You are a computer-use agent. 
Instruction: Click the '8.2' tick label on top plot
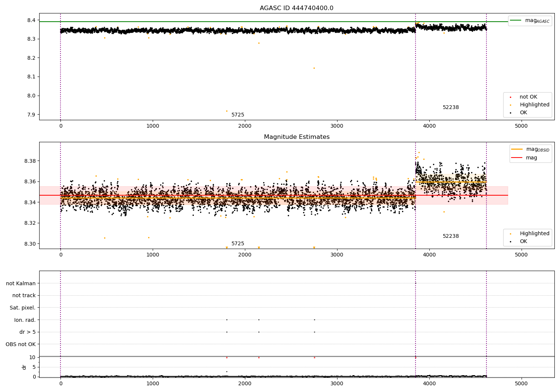point(31,58)
